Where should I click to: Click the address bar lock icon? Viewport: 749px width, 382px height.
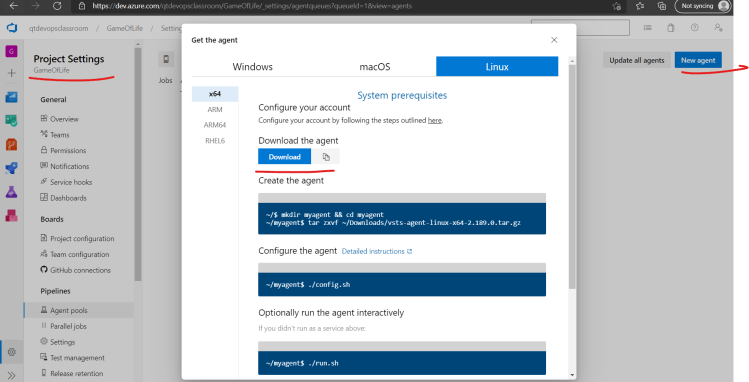coord(82,6)
